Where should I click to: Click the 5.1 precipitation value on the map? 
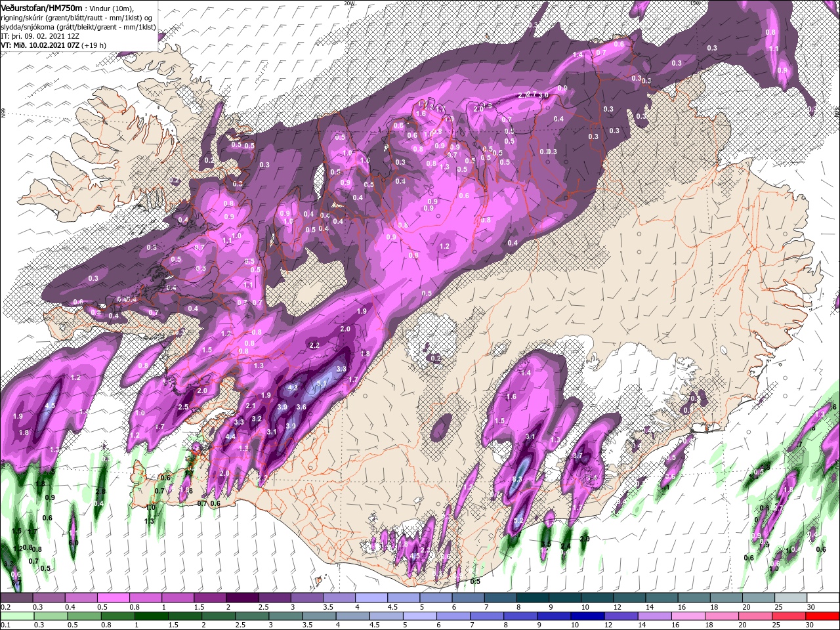tap(322, 383)
